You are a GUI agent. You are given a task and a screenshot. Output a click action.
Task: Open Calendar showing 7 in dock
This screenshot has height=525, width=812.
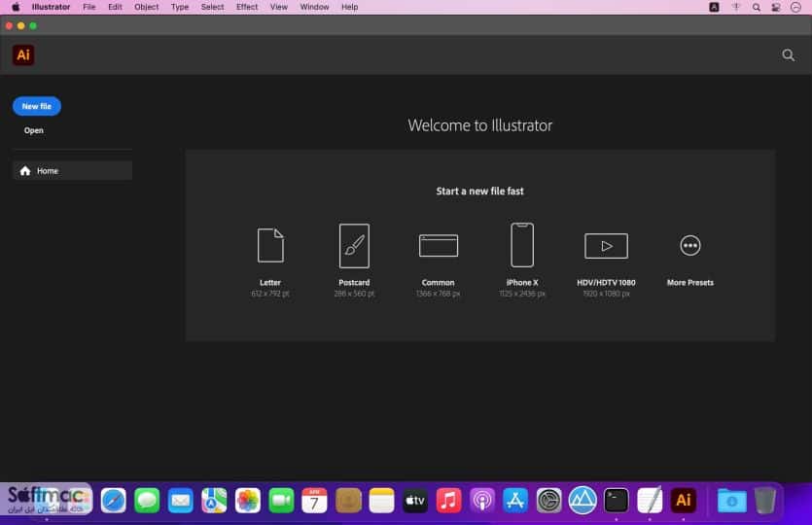314,501
